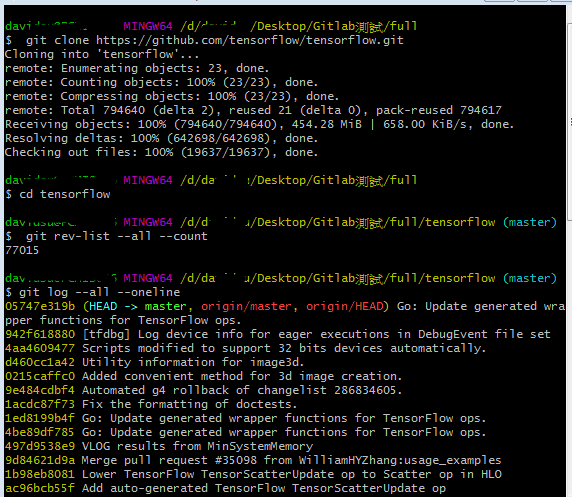Click the 'Checking out files: 100%' line
The height and width of the screenshot is (497, 572).
coord(161,153)
